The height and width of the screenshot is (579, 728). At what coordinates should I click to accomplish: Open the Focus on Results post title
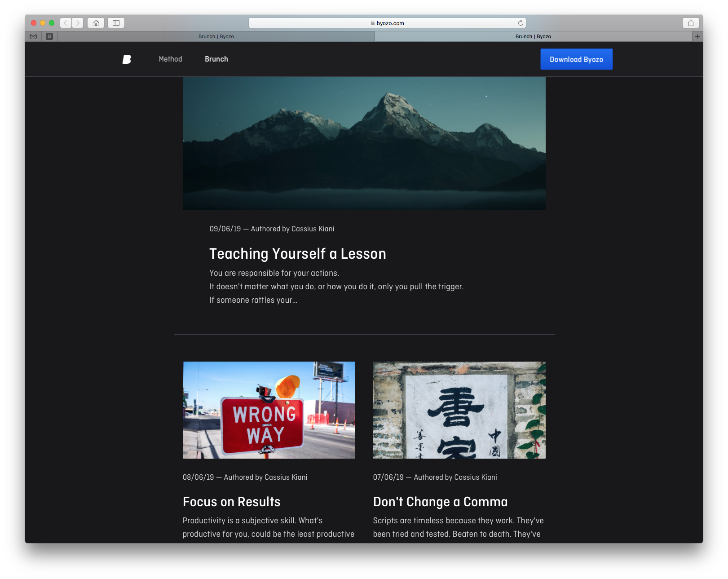(x=231, y=502)
